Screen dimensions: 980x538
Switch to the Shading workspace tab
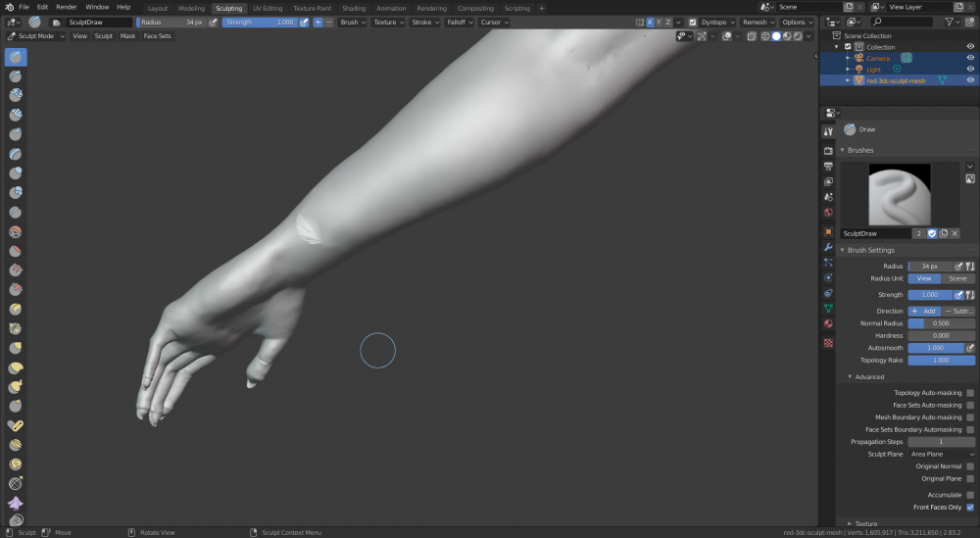tap(354, 8)
